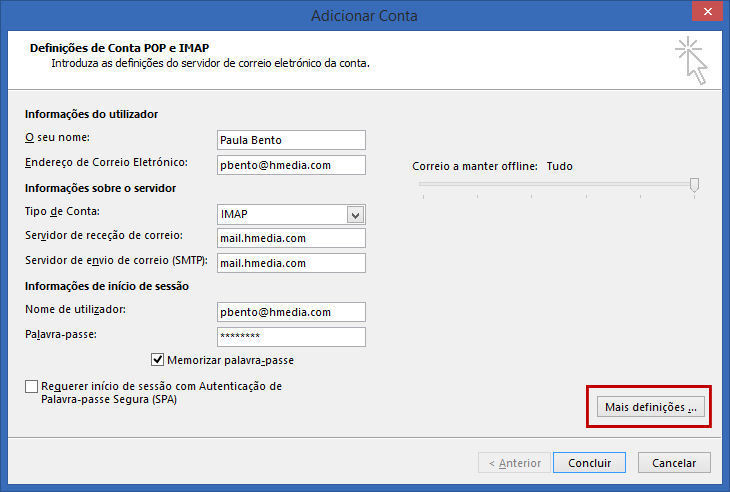This screenshot has width=730, height=492.
Task: Click the 'Informações sobre o servidor' section label
Action: pyautogui.click(x=101, y=188)
